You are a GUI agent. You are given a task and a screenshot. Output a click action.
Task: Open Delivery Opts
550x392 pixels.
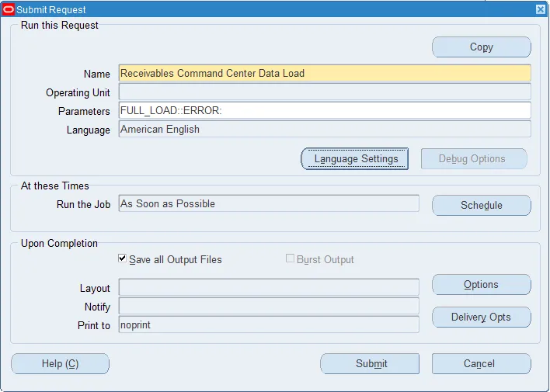click(482, 317)
